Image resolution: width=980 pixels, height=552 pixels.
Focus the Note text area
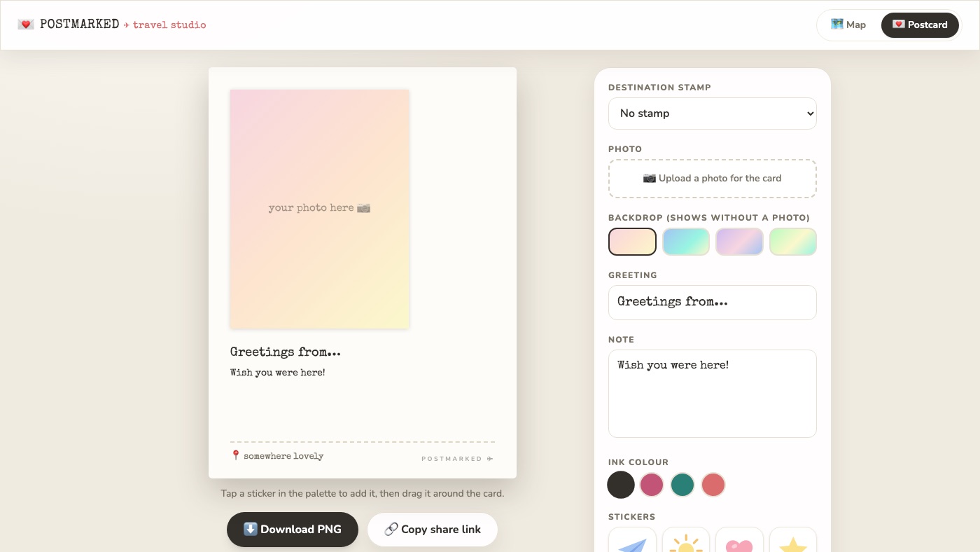tap(713, 394)
